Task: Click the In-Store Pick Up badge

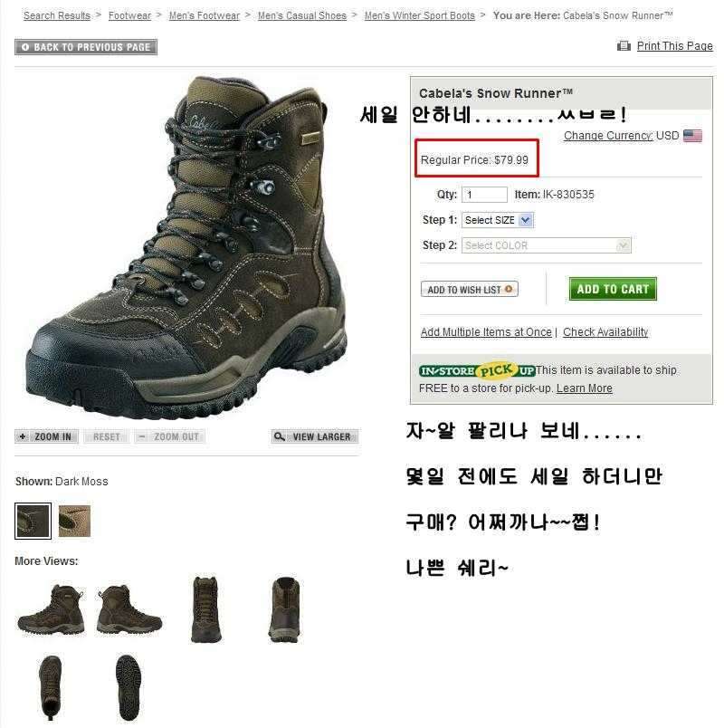Action: click(x=477, y=370)
